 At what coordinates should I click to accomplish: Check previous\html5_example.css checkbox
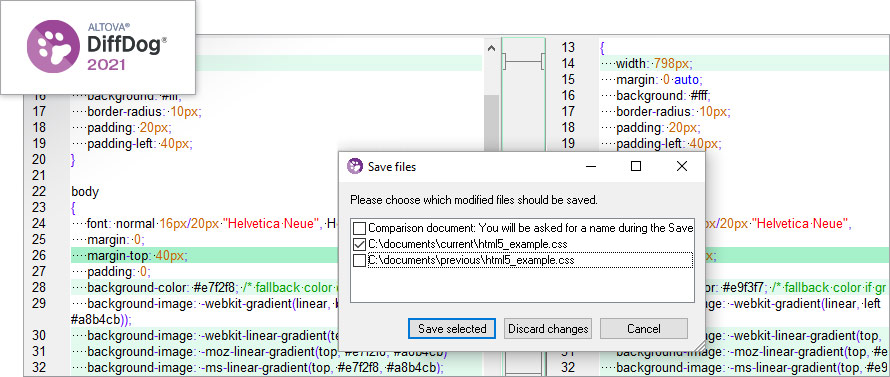point(359,260)
